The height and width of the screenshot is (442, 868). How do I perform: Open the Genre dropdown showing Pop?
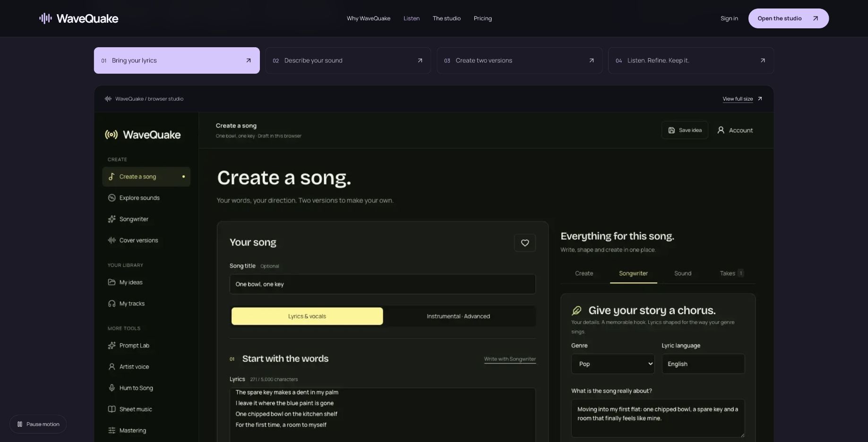click(613, 364)
